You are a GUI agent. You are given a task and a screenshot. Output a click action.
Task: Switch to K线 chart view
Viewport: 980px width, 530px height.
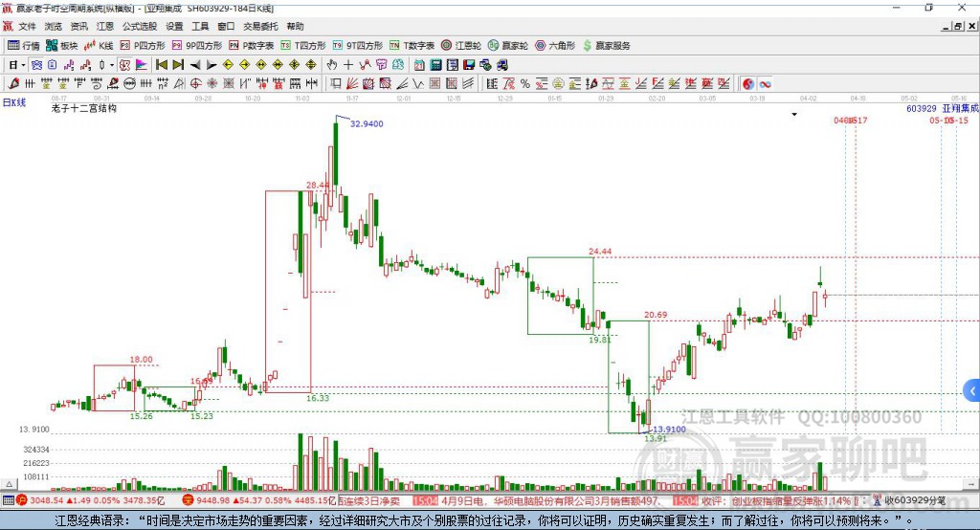tap(99, 46)
